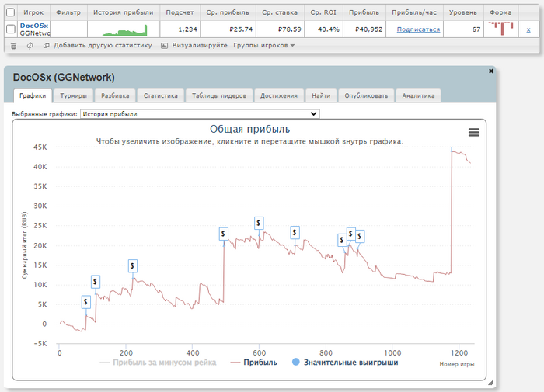Sort by 'Ср. ставка' column header
Image resolution: width=544 pixels, height=392 pixels.
tap(280, 12)
